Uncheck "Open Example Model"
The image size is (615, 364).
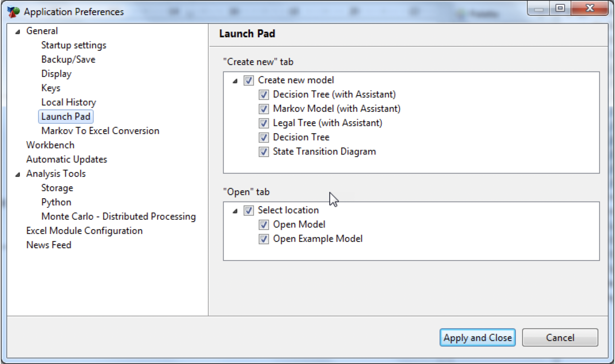[263, 239]
